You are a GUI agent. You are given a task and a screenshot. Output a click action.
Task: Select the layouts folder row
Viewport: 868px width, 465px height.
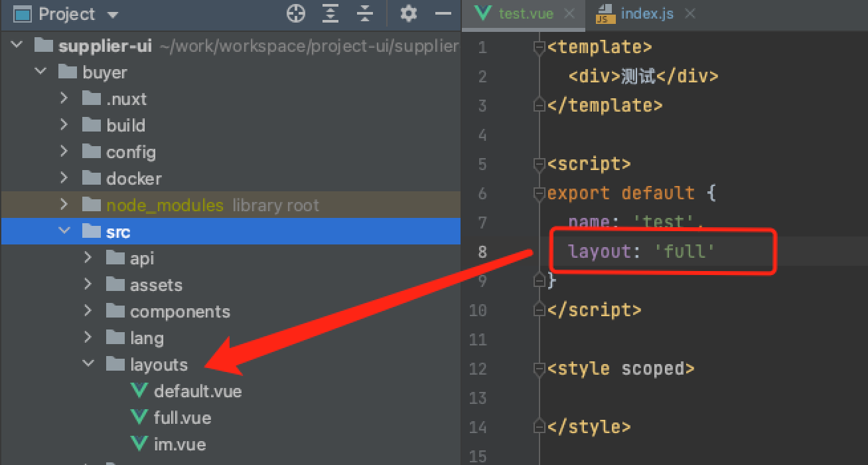coord(230,364)
